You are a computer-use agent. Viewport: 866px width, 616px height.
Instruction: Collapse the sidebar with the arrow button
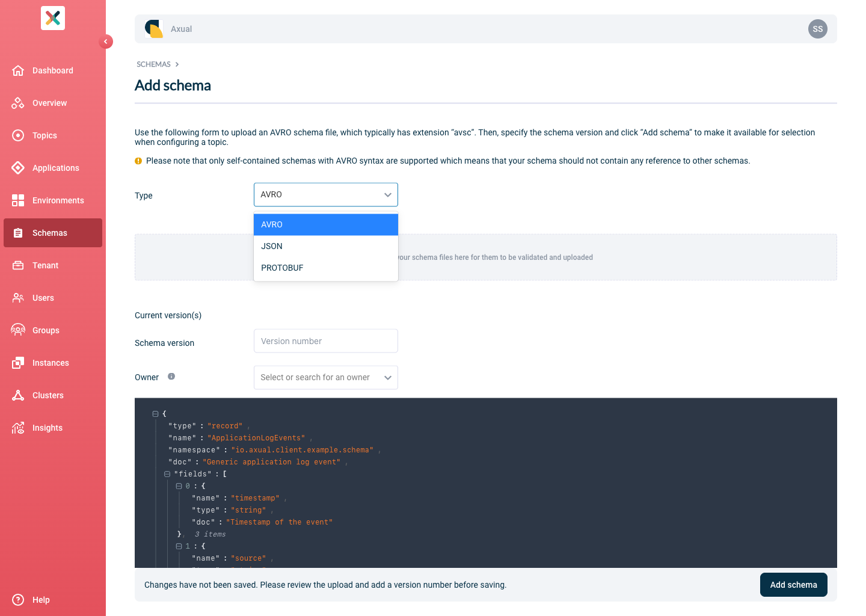point(106,42)
